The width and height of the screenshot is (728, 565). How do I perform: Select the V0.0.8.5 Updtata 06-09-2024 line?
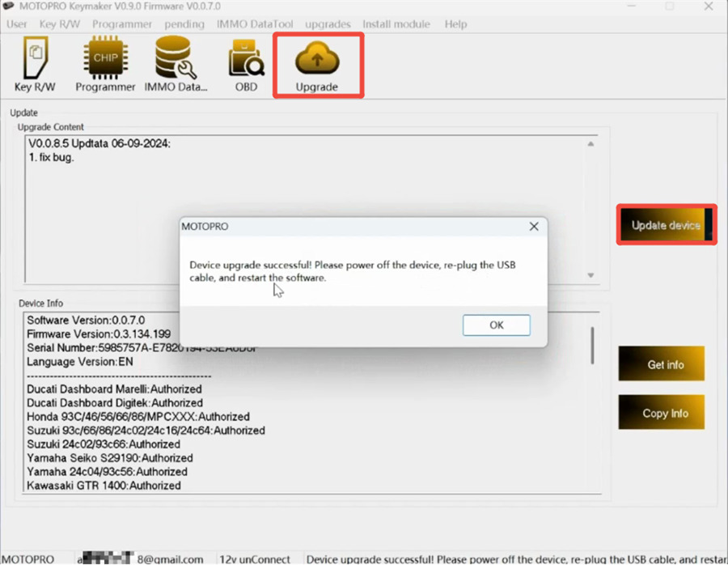pos(99,143)
